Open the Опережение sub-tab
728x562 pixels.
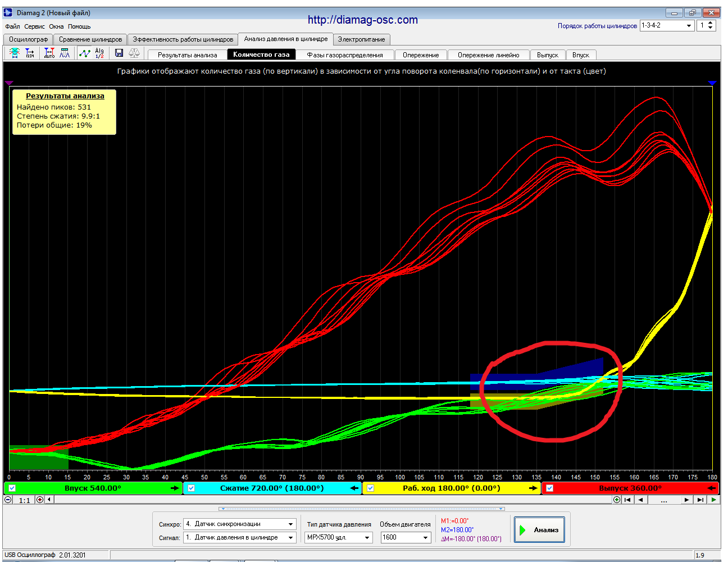point(421,55)
